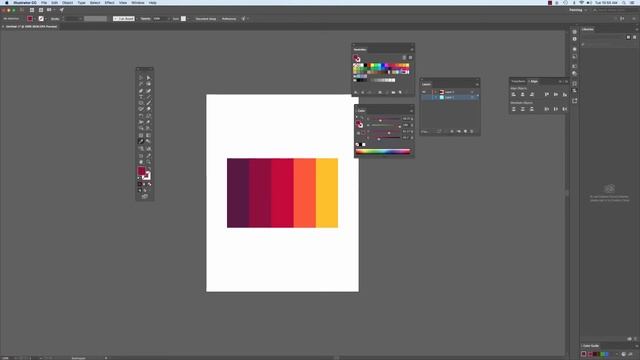Screen dimensions: 640x360
Task: Delete selection via Layers panel trash
Action: point(472,131)
